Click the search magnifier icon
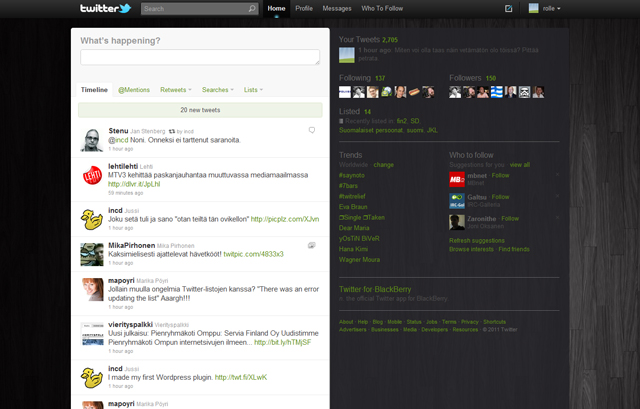This screenshot has width=640, height=409. (252, 9)
